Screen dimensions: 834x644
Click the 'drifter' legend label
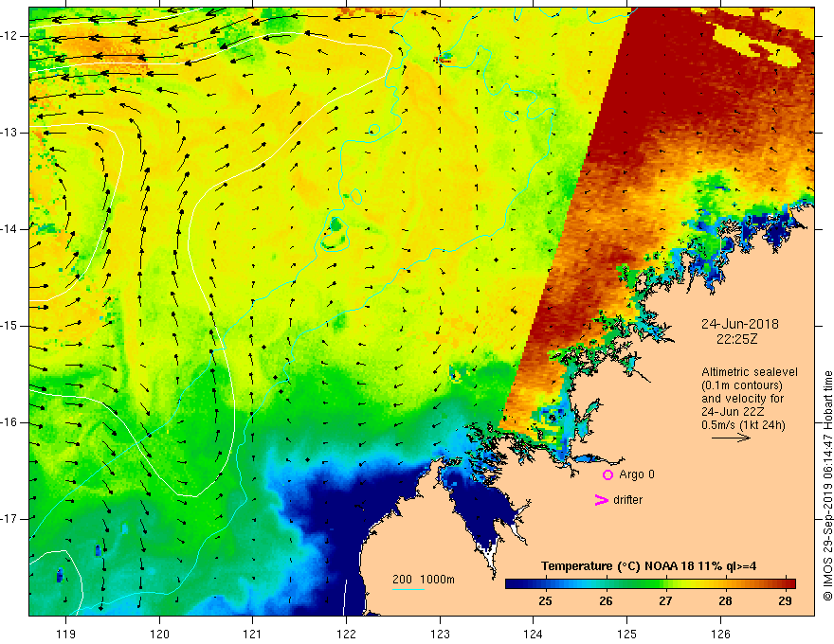[x=627, y=500]
